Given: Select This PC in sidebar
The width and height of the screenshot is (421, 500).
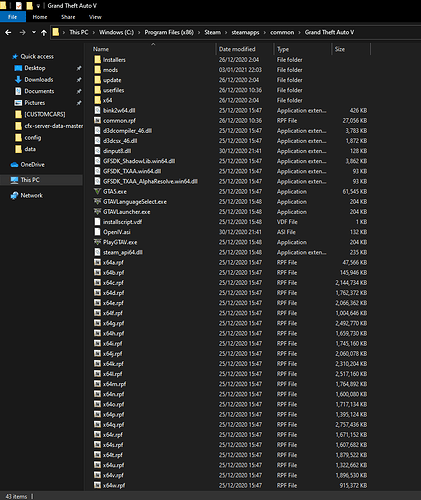Looking at the screenshot, I should tap(30, 180).
